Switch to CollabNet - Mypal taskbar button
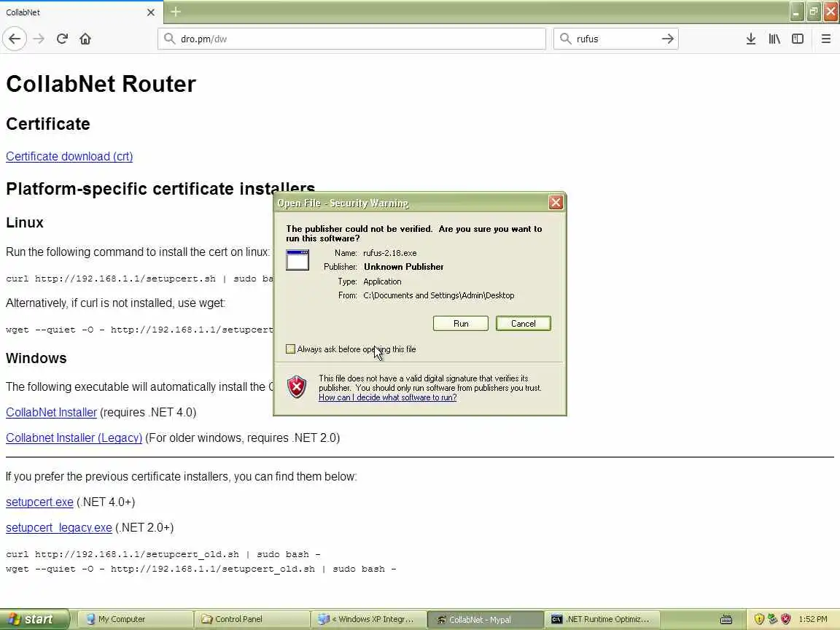 coord(486,619)
